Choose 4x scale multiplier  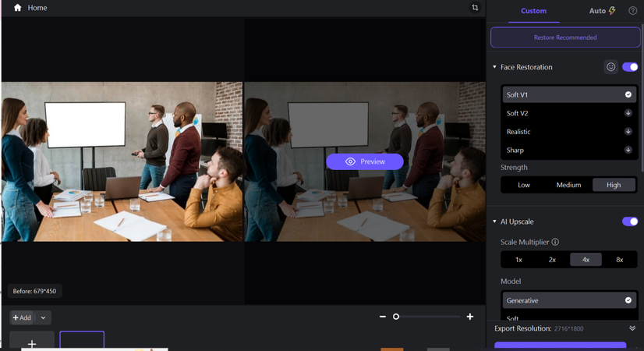click(586, 260)
